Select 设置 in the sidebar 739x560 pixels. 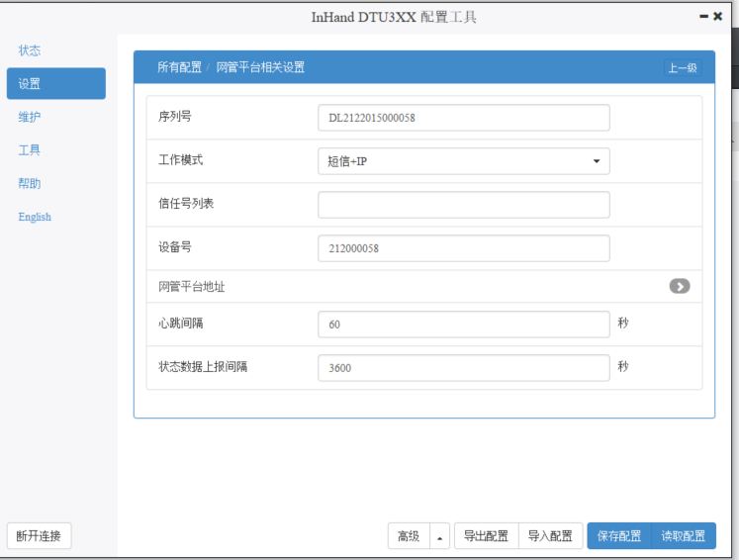[x=55, y=84]
